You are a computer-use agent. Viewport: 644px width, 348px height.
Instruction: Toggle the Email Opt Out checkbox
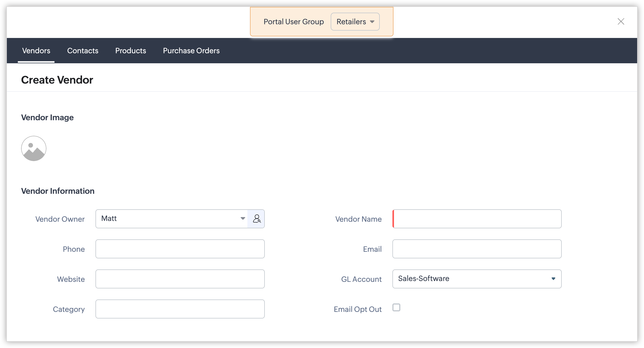point(396,307)
